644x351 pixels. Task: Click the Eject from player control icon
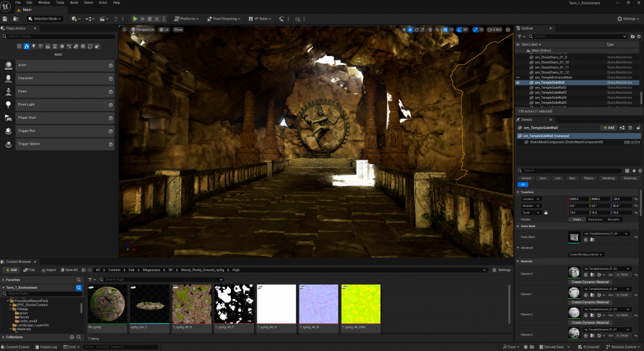pos(157,18)
